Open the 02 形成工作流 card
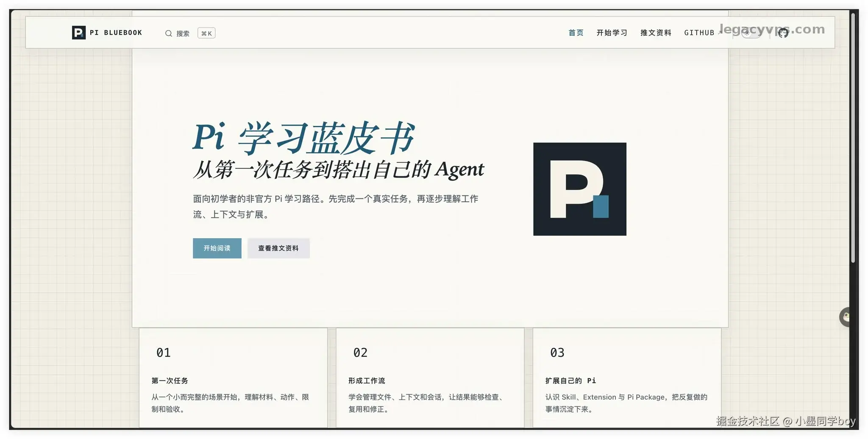 (x=430, y=378)
